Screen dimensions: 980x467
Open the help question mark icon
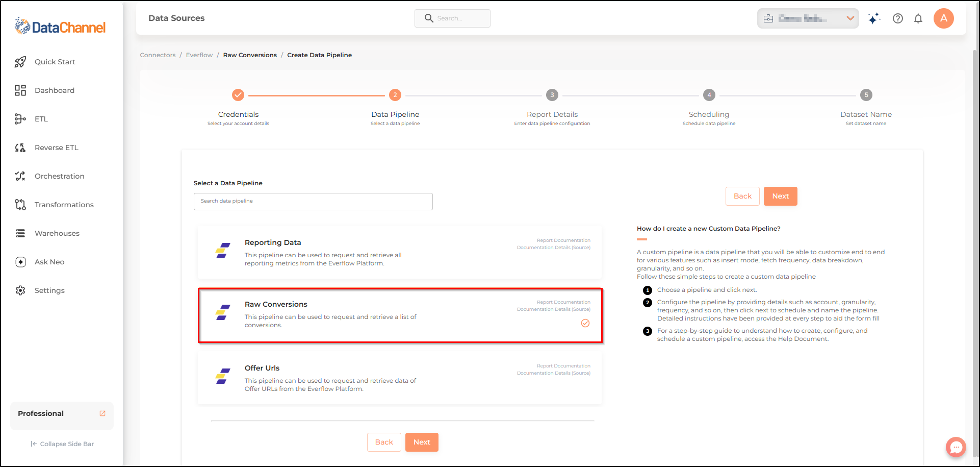point(898,18)
